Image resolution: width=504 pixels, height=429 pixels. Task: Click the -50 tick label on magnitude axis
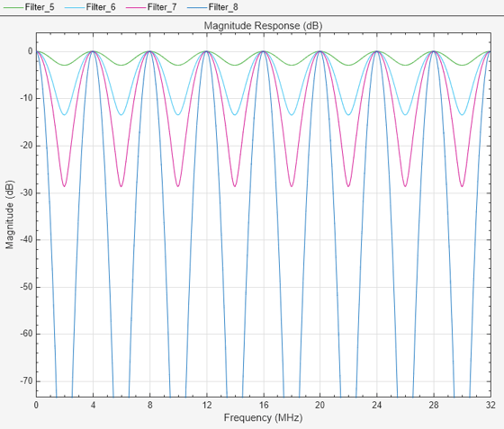tap(26, 287)
